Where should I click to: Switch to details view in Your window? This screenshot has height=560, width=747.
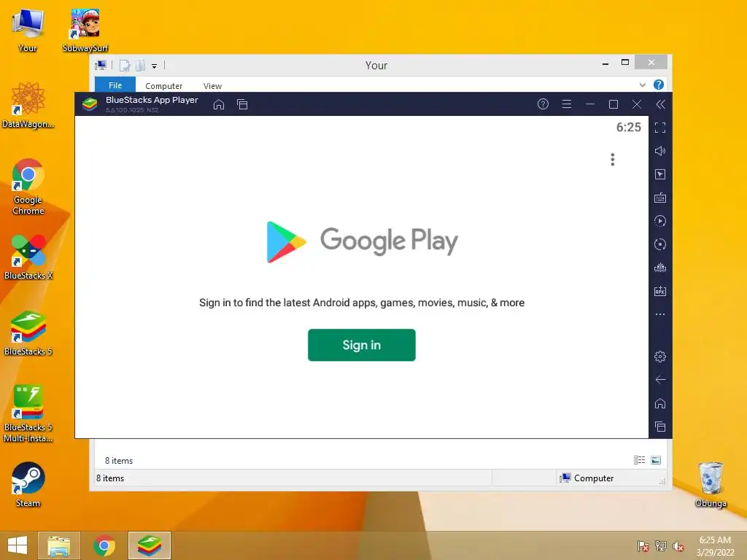pos(639,460)
